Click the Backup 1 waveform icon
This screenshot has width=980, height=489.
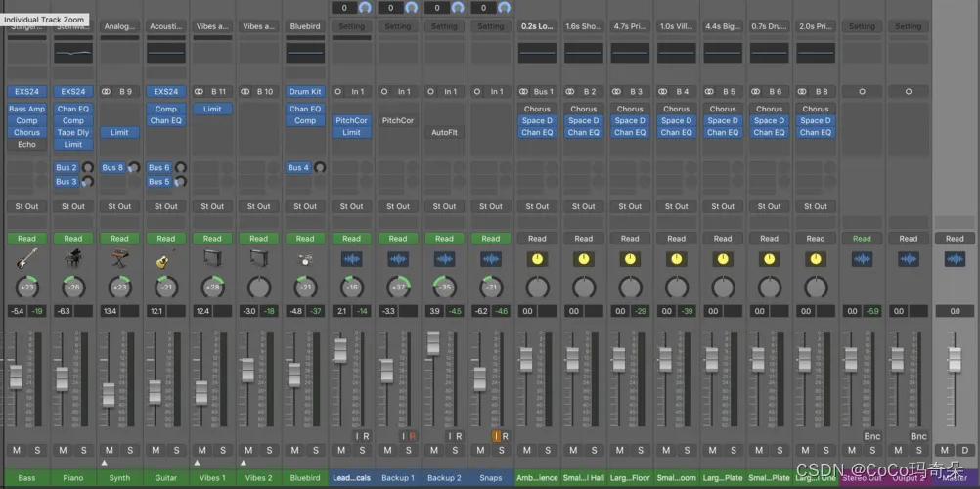(398, 259)
